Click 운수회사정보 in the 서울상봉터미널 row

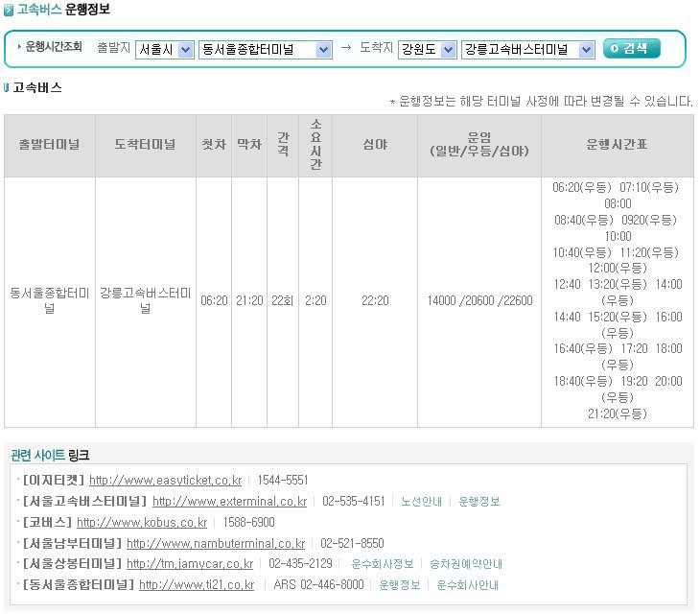tap(383, 564)
